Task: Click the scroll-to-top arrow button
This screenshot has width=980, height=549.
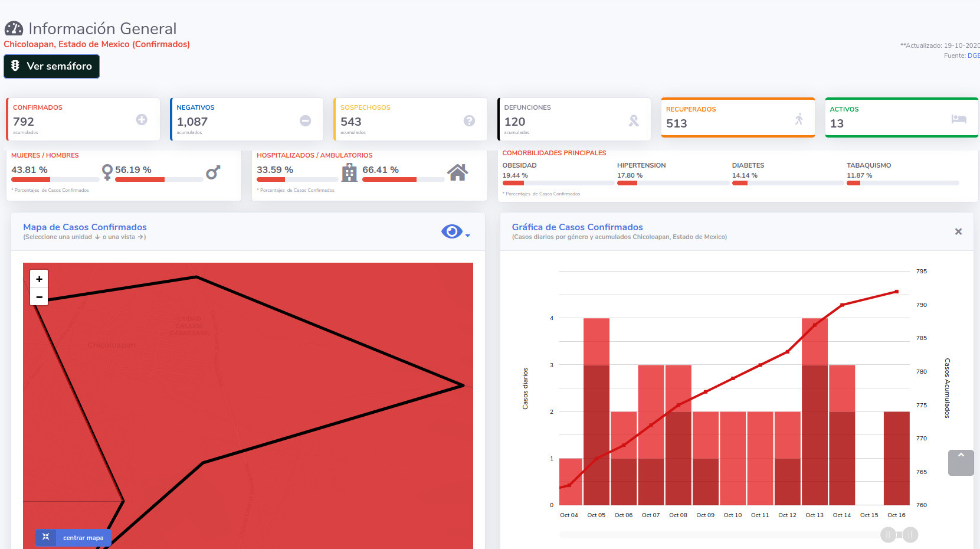Action: 961,463
